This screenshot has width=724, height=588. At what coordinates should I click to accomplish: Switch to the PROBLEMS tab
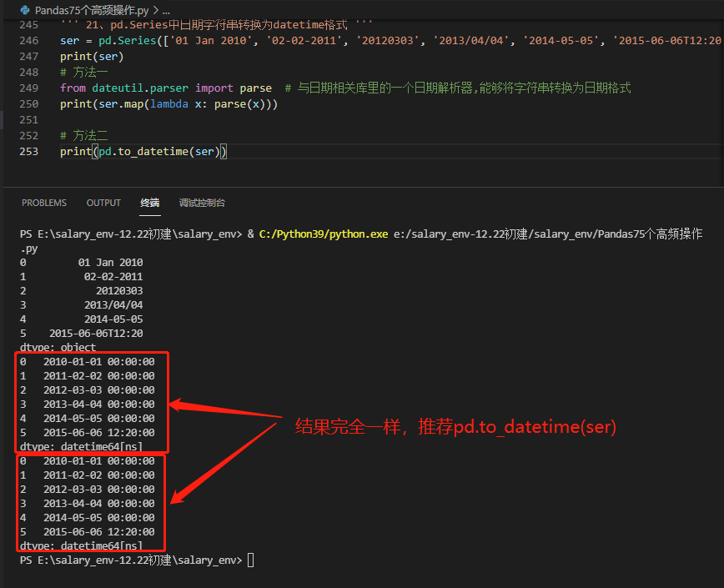[44, 203]
